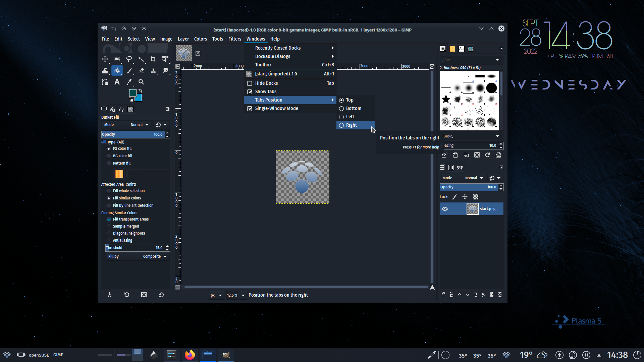Click the background blue color swatch
Image resolution: width=644 pixels, height=362 pixels.
[139, 98]
